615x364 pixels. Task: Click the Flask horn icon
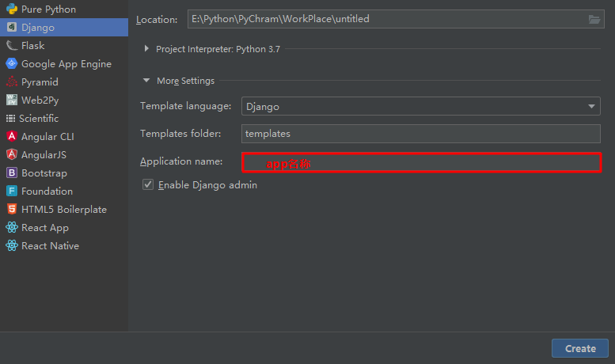[12, 46]
